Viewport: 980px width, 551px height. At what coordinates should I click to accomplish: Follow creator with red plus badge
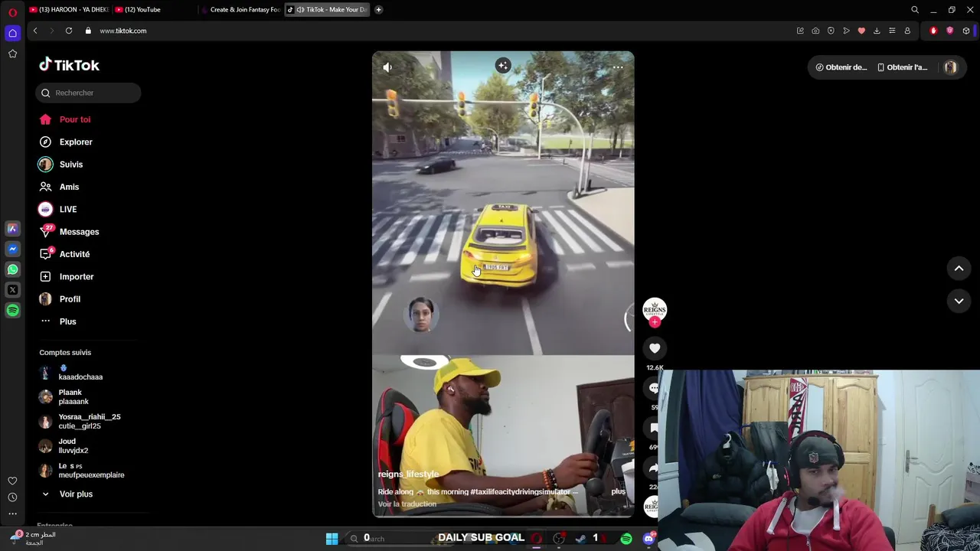655,322
